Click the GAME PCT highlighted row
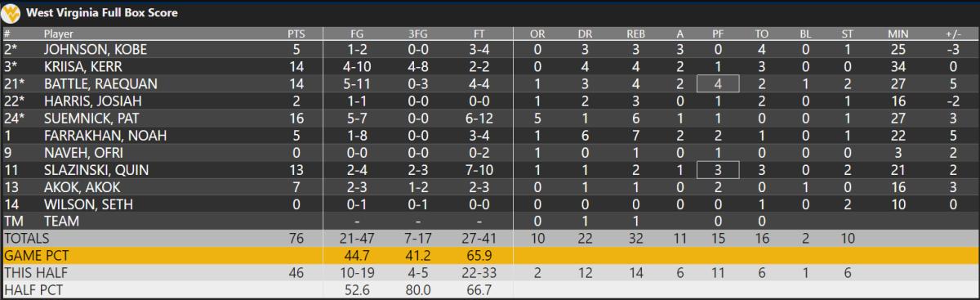Viewport: 980px width, 300px height. (x=490, y=255)
